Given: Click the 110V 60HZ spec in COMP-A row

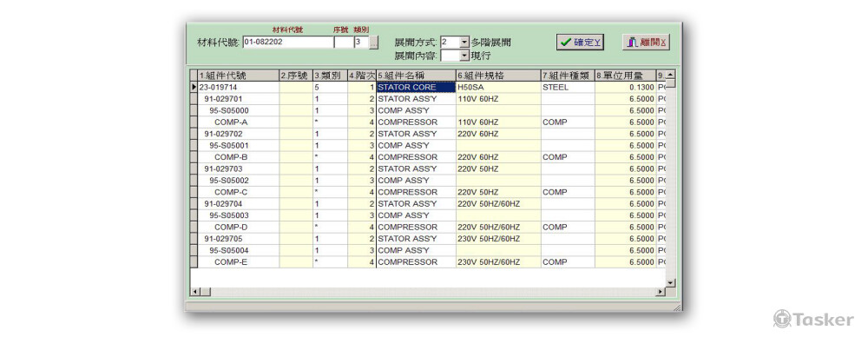Looking at the screenshot, I should tap(499, 122).
